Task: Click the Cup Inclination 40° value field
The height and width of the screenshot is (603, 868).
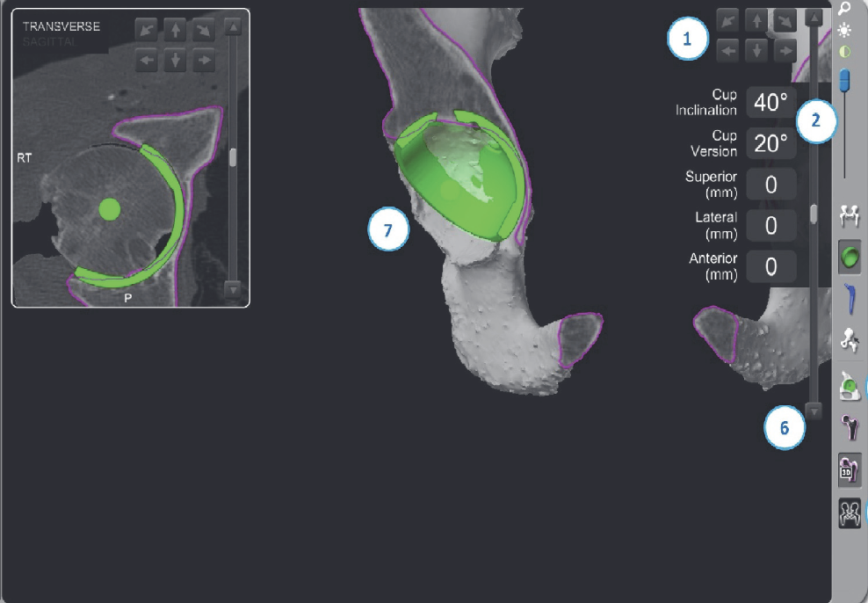Action: coord(770,103)
